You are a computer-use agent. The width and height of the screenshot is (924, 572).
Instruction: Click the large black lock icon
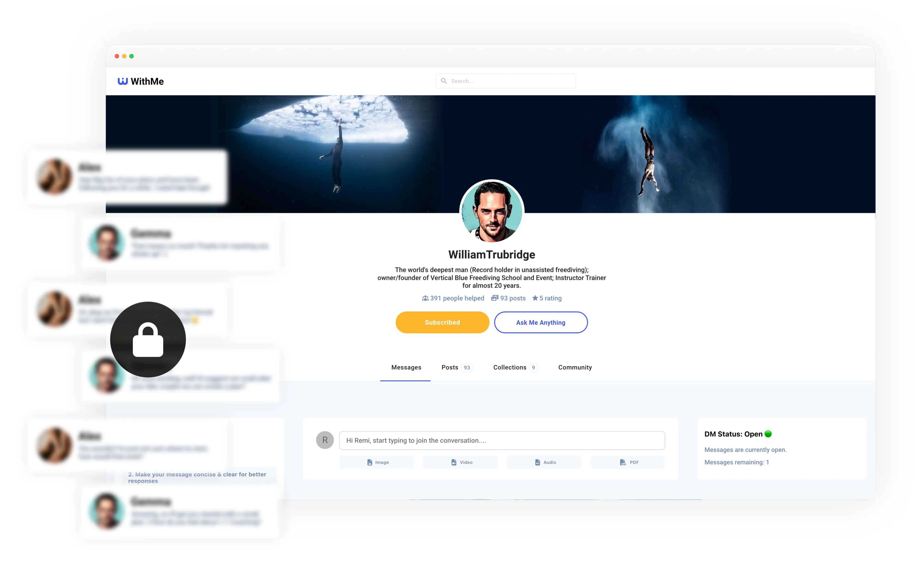148,339
